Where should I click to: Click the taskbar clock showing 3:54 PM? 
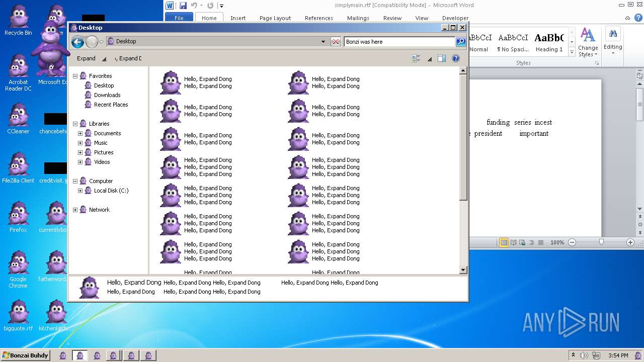pos(618,355)
